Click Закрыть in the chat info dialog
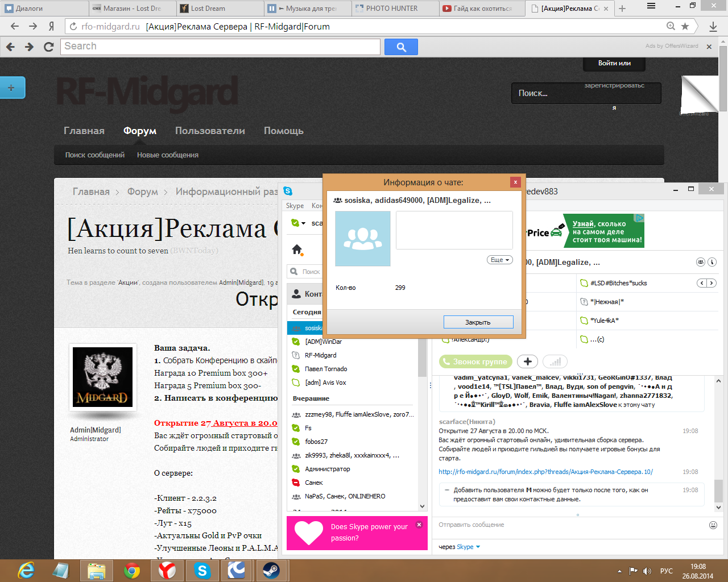This screenshot has height=582, width=728. tap(478, 322)
